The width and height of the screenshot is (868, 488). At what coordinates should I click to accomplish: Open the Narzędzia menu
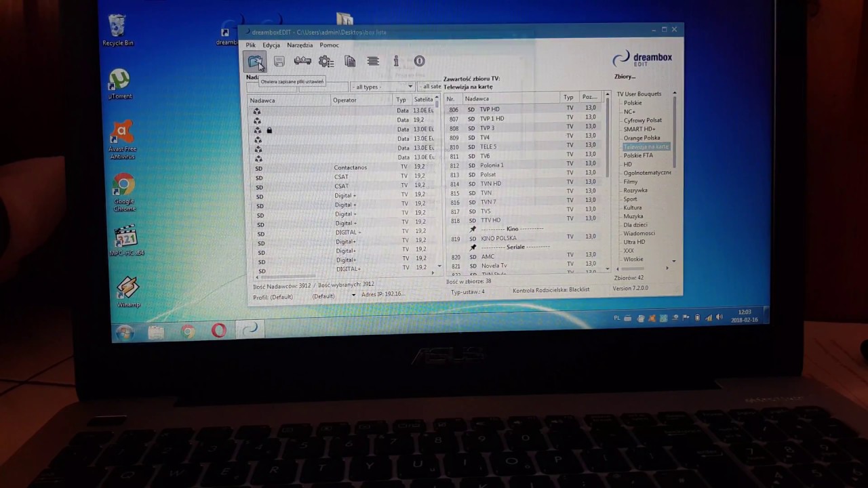click(300, 45)
